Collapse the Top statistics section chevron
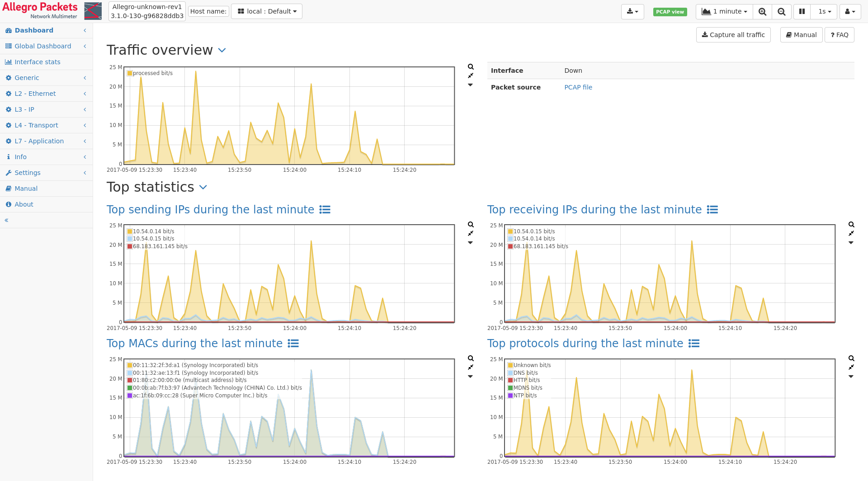 click(x=203, y=187)
